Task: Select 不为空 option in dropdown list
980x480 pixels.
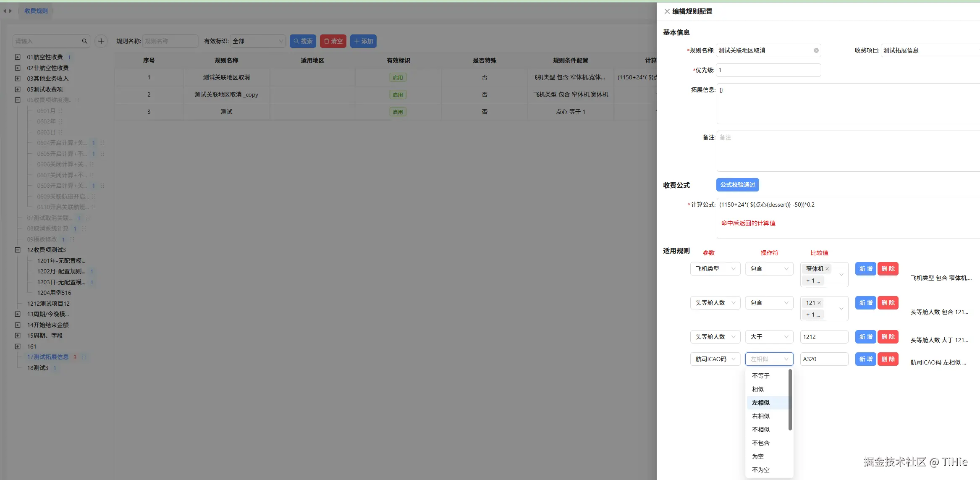Action: 761,470
